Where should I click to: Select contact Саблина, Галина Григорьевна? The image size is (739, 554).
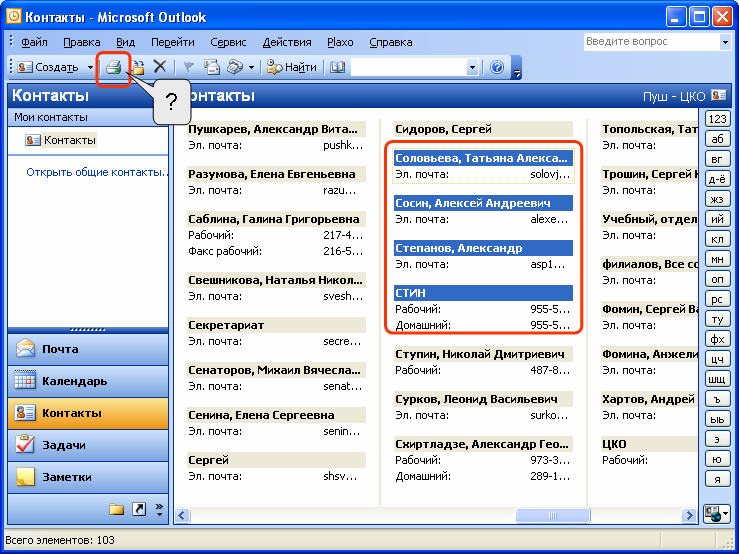[276, 219]
